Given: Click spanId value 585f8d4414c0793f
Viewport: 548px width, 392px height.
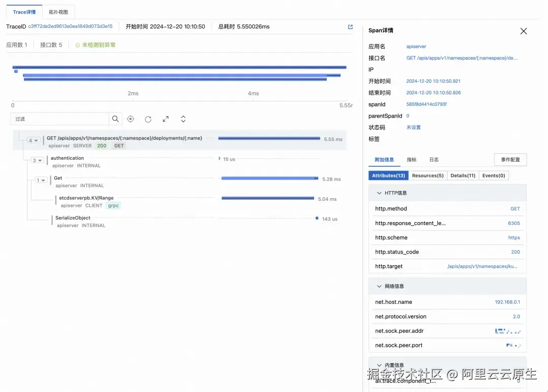Looking at the screenshot, I should coord(426,104).
